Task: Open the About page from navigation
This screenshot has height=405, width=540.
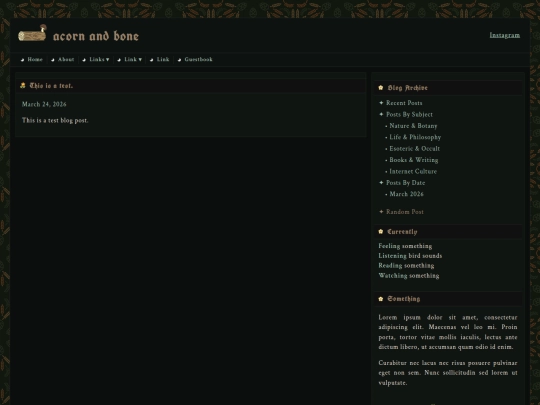Action: (66, 59)
